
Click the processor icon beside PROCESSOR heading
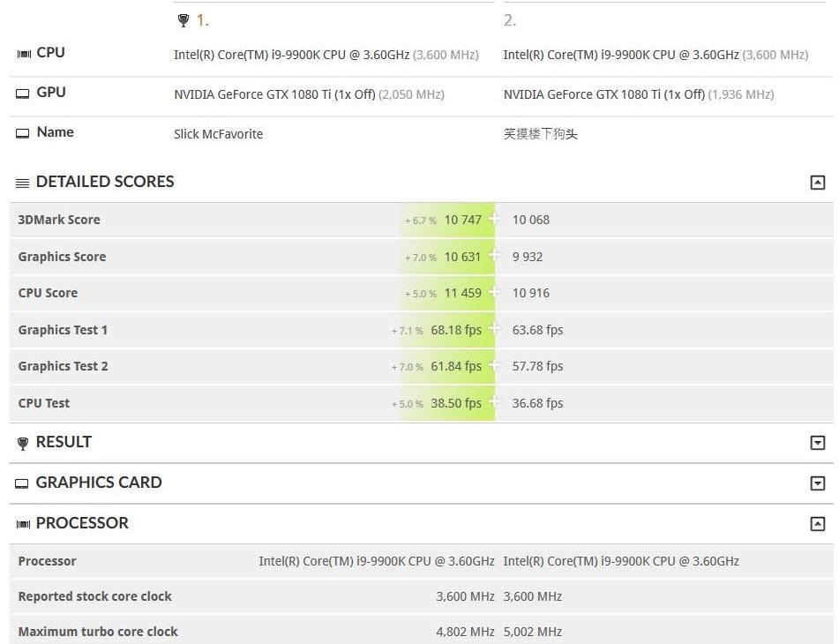22,523
